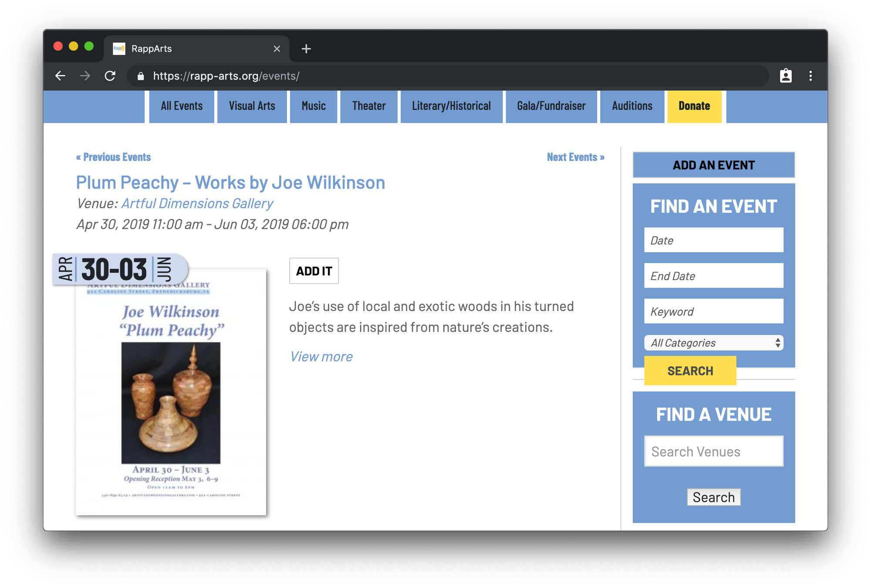Click the padlock site security icon

click(x=141, y=76)
